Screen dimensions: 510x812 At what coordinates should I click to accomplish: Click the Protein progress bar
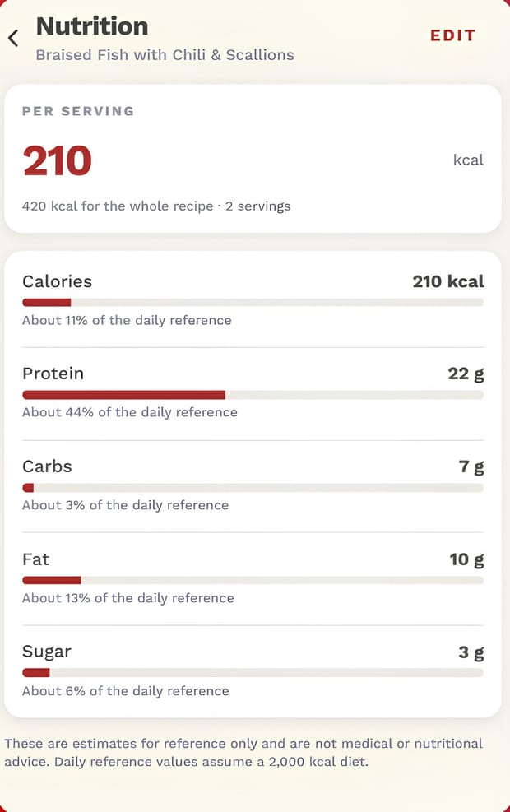pyautogui.click(x=253, y=395)
